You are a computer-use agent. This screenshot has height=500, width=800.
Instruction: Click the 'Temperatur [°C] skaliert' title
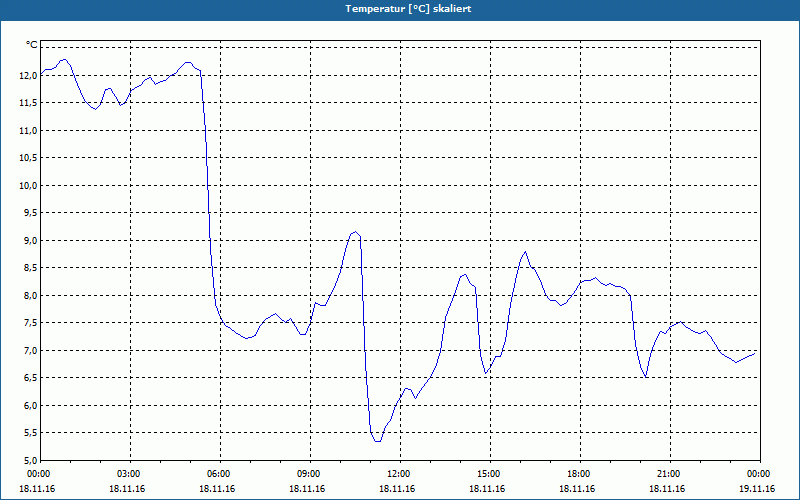point(408,9)
